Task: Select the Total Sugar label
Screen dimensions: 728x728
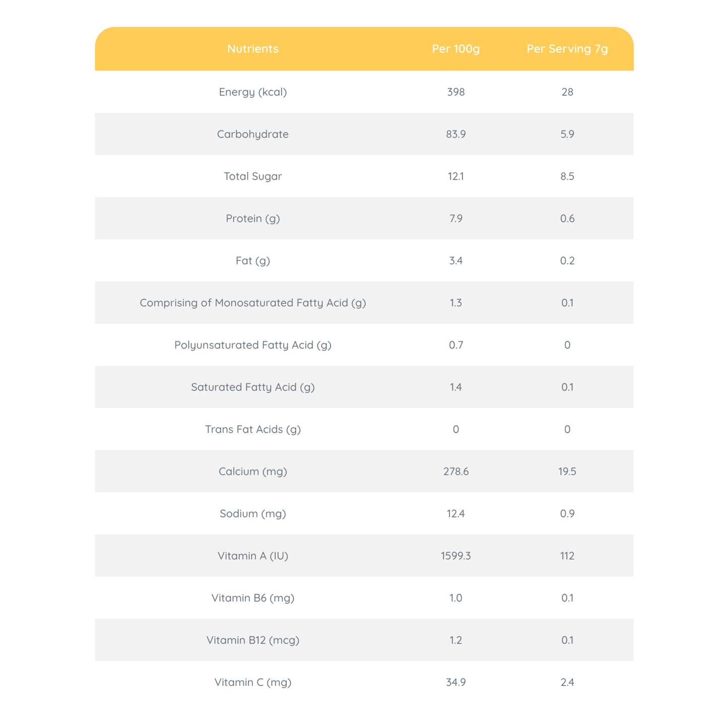Action: coord(252,176)
